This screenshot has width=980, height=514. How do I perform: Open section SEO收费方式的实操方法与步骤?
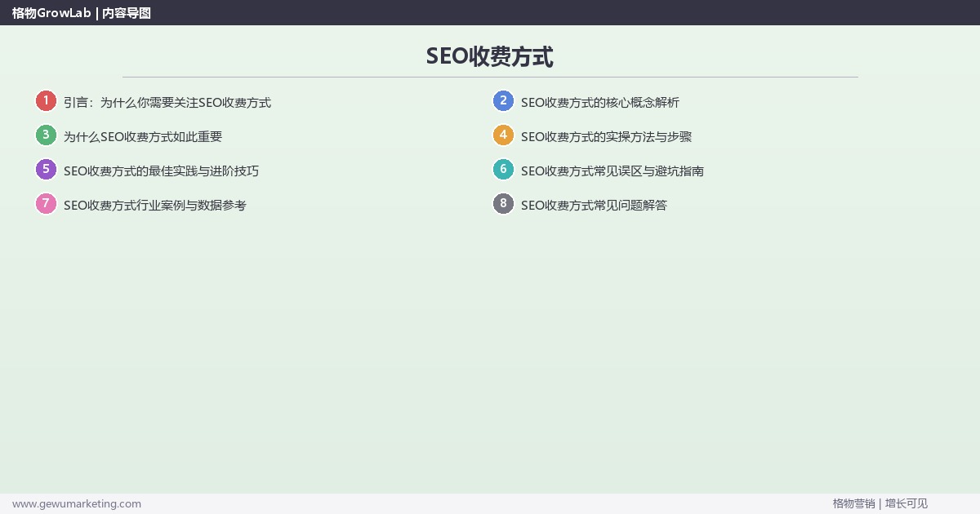[607, 137]
